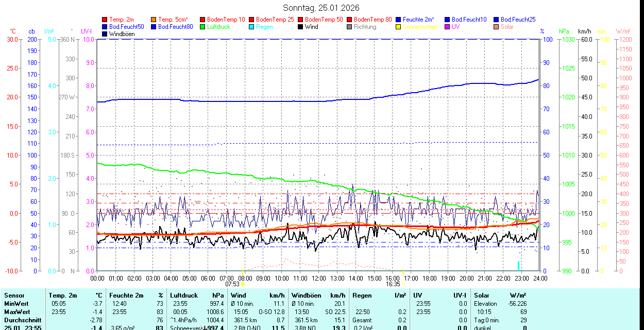Select the BodenTemp 50 legend label
This screenshot has width=644, height=330.
324,20
